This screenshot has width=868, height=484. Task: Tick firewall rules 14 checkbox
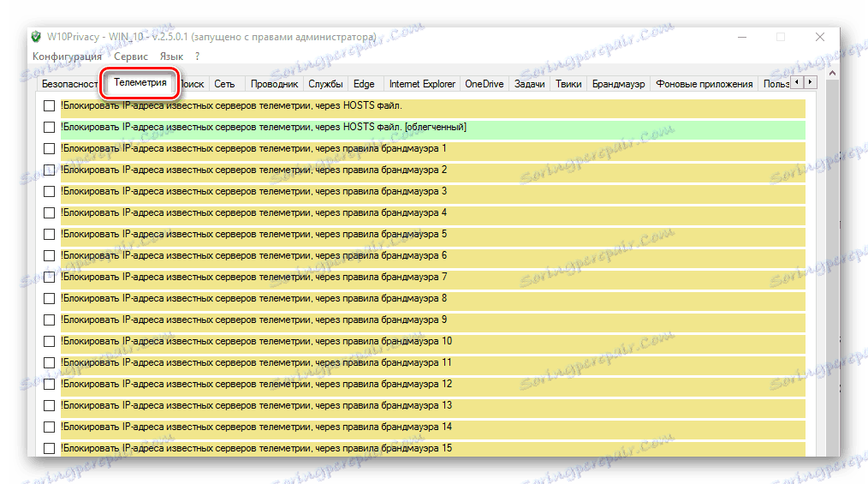pos(50,427)
